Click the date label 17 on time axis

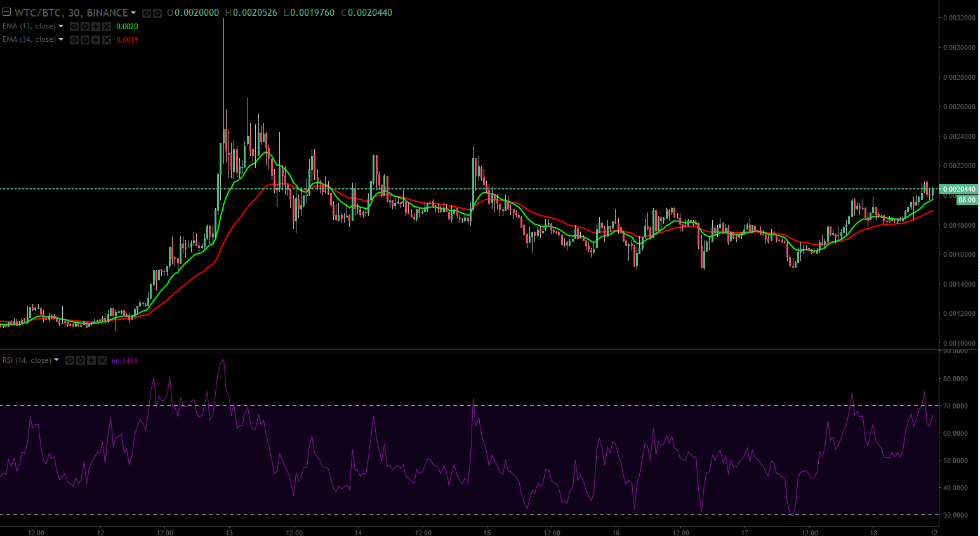745,532
